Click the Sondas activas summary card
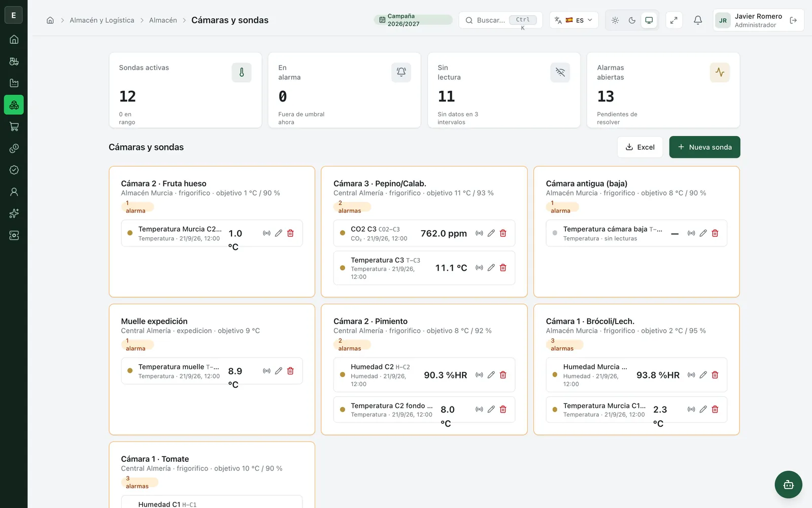The height and width of the screenshot is (508, 812). tap(185, 90)
